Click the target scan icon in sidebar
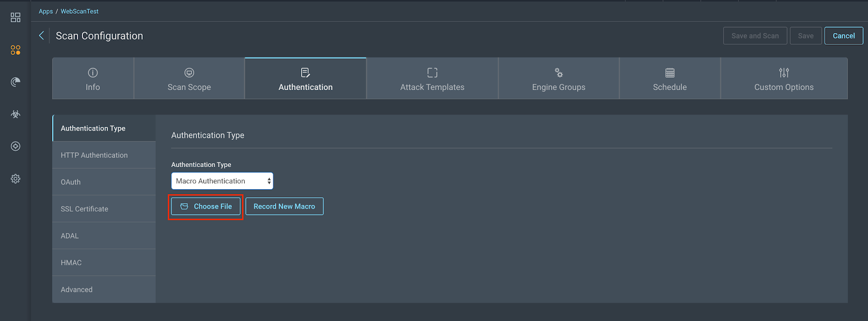868x321 pixels. click(x=15, y=146)
